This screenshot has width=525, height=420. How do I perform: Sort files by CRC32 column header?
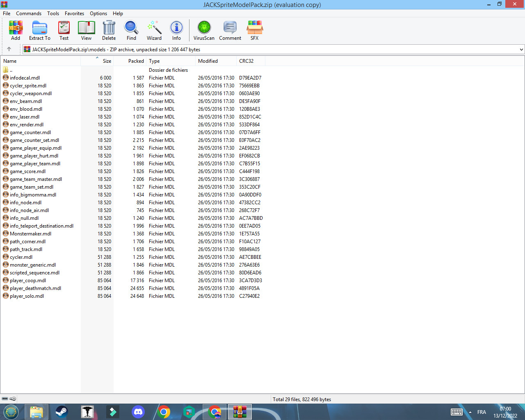point(246,61)
